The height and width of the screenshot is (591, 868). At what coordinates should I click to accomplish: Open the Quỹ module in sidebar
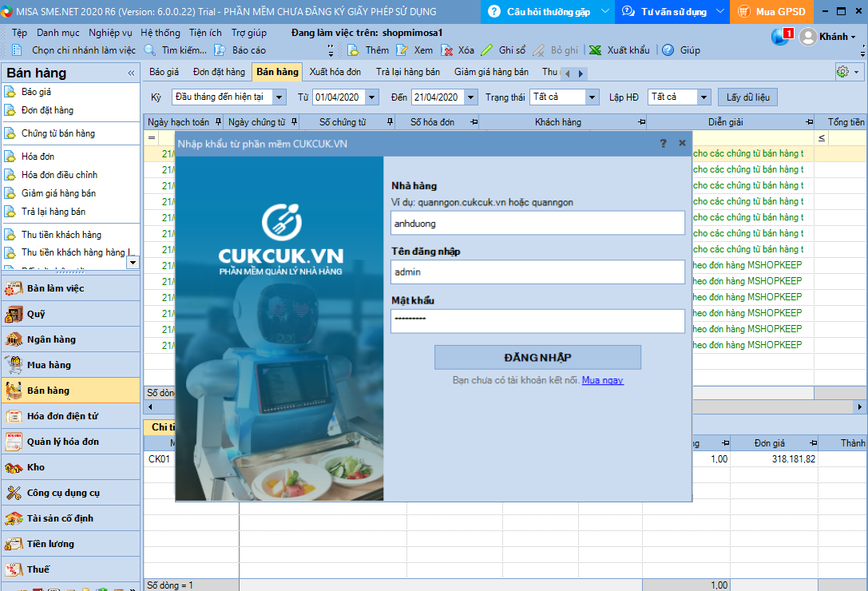tap(71, 314)
